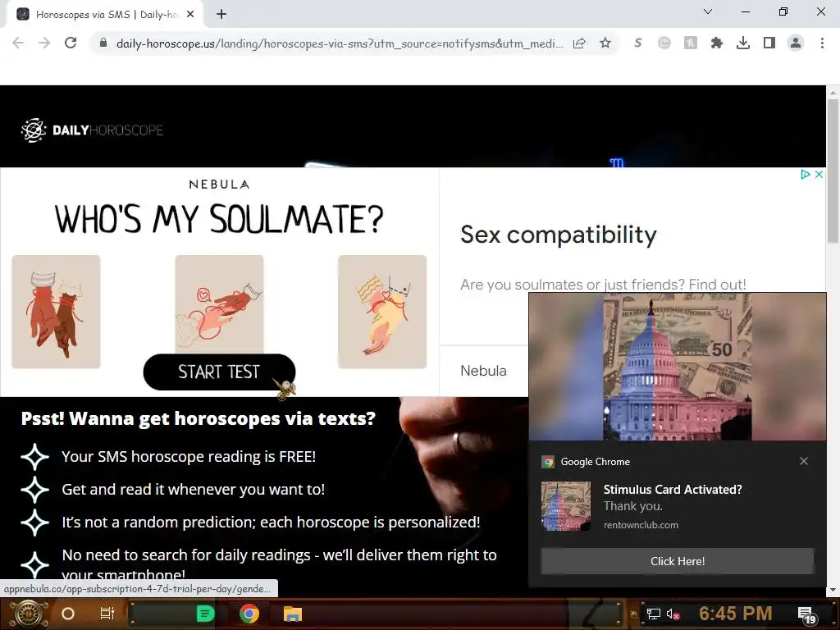Open the Sex compatibility ad headline

click(x=558, y=235)
